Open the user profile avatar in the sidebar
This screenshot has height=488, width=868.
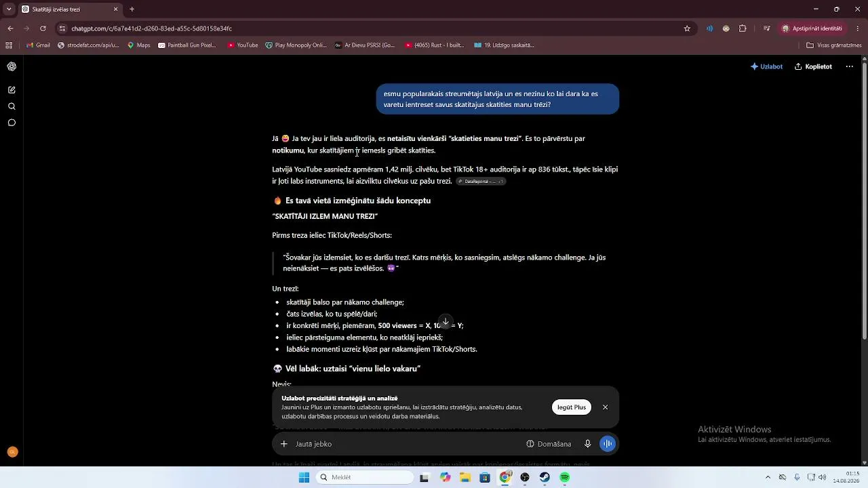tap(12, 452)
